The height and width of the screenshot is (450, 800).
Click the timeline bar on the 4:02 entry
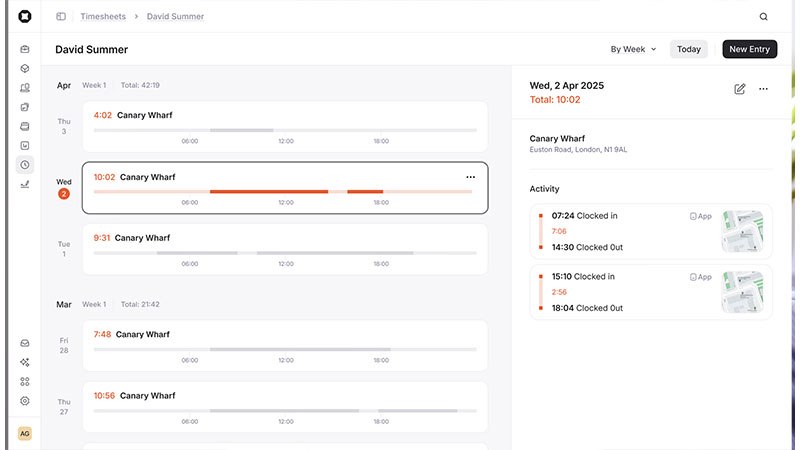[x=285, y=130]
